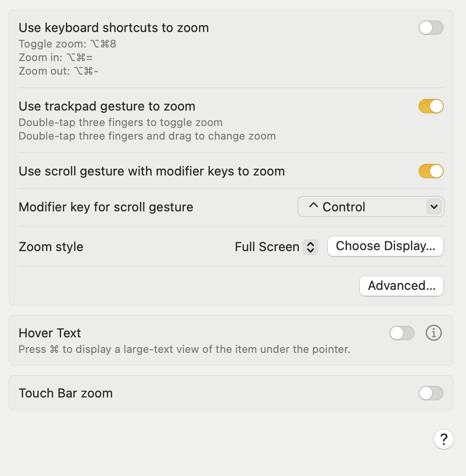Turn off scroll gesture with modifier keys

[431, 171]
